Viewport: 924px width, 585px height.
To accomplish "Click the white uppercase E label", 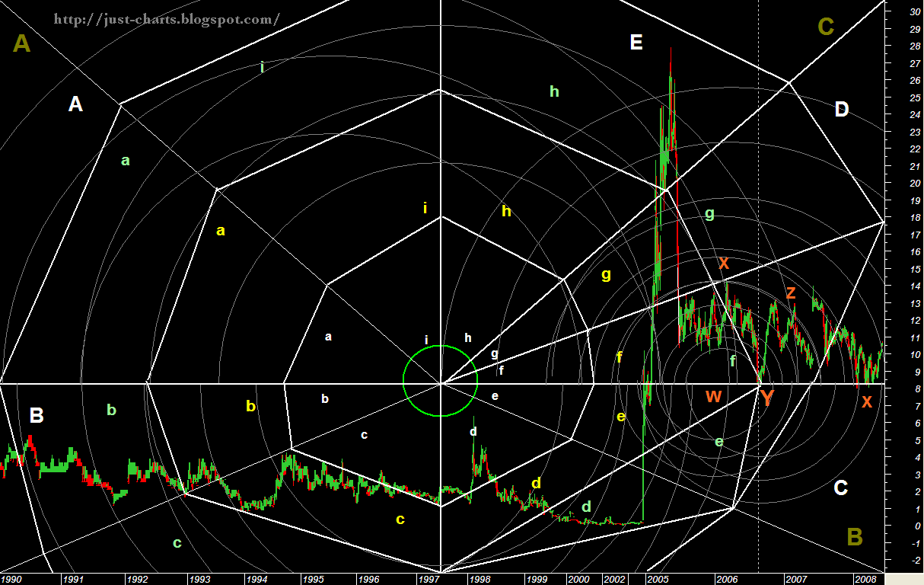I will click(x=636, y=43).
